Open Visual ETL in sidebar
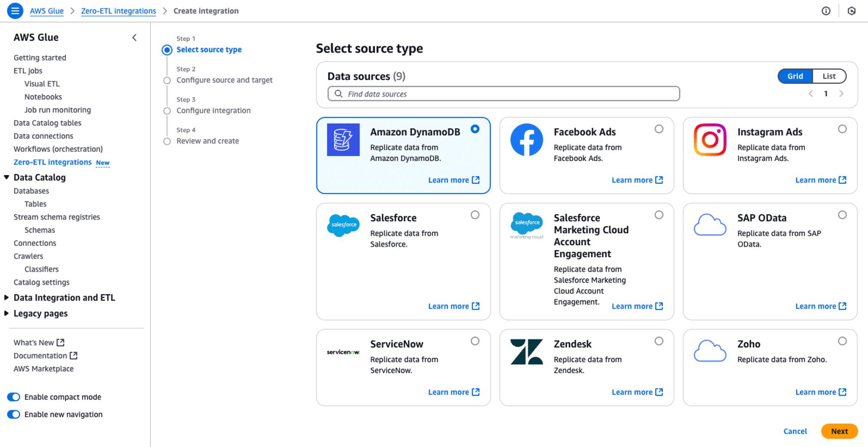Image resolution: width=868 pixels, height=447 pixels. point(42,84)
